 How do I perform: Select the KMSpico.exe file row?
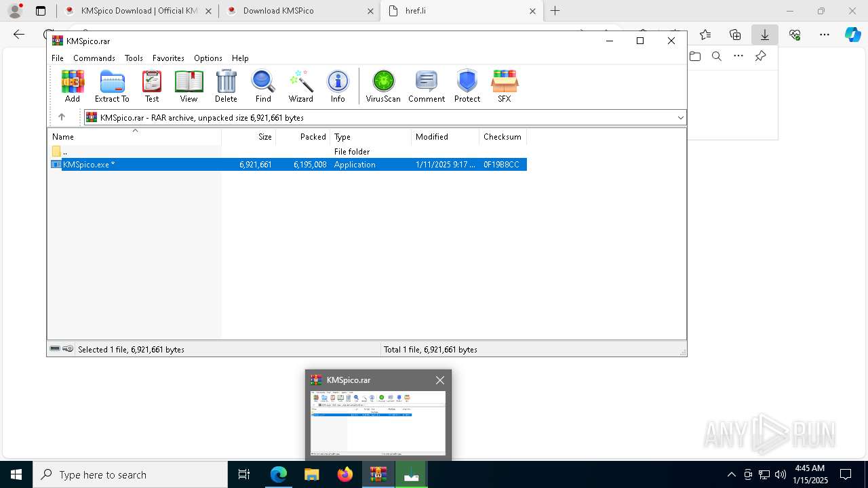click(288, 165)
